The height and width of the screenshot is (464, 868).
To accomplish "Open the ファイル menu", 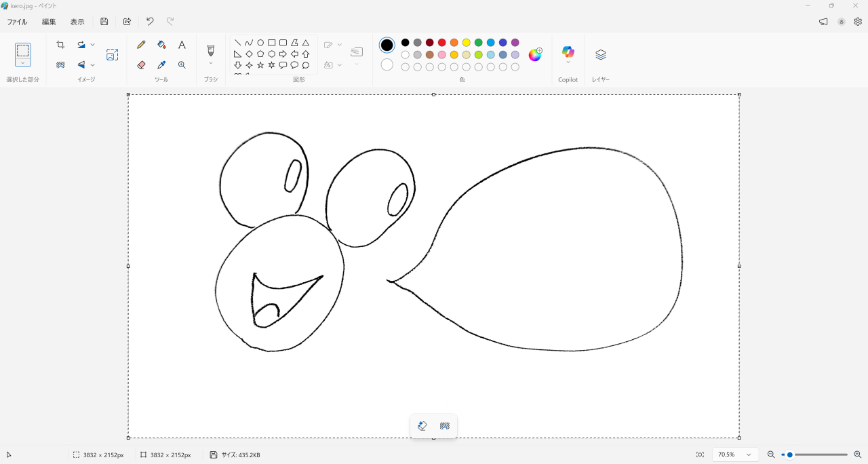I will [x=17, y=22].
